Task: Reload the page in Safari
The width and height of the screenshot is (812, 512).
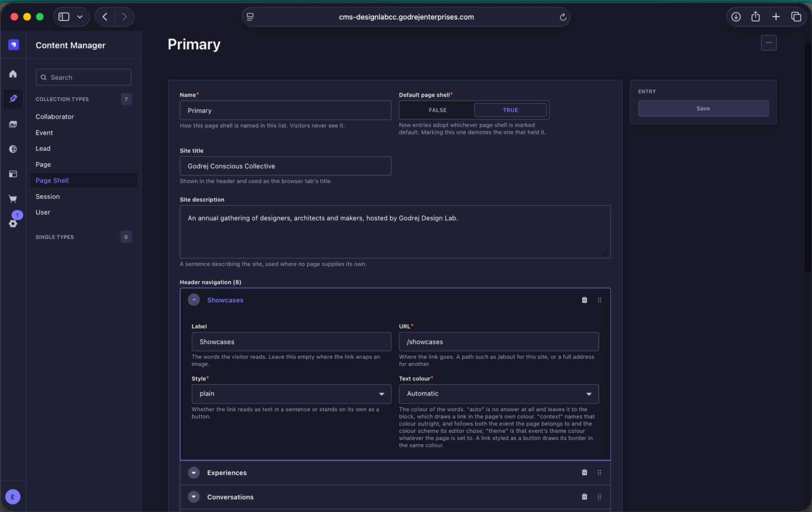Action: point(562,17)
